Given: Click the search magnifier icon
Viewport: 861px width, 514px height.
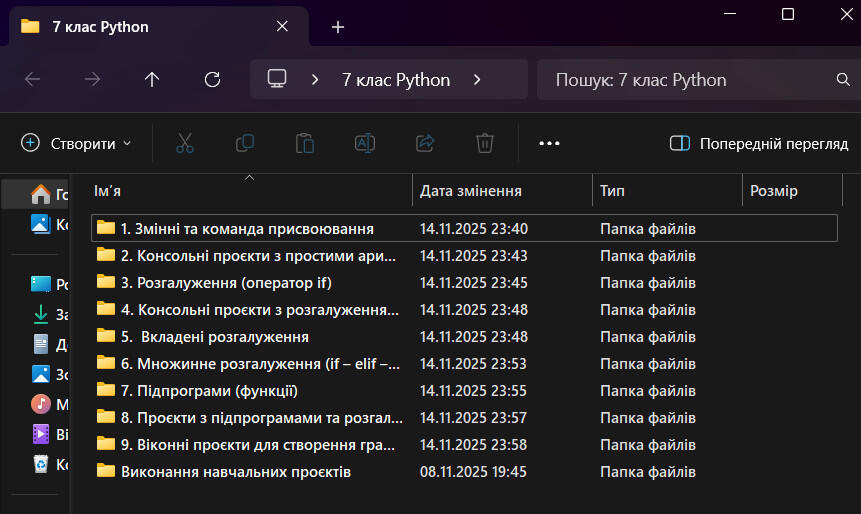Looking at the screenshot, I should pos(843,80).
